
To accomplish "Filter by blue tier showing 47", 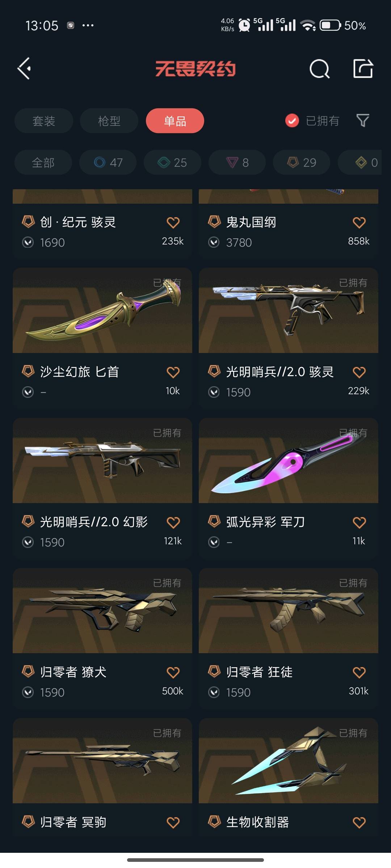I will pyautogui.click(x=108, y=162).
